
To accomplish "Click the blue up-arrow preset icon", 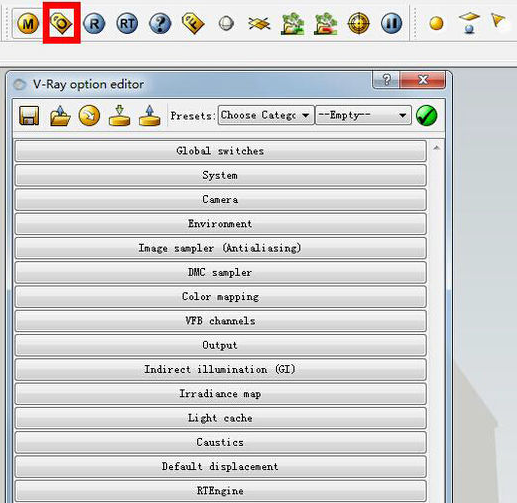I will click(x=150, y=116).
